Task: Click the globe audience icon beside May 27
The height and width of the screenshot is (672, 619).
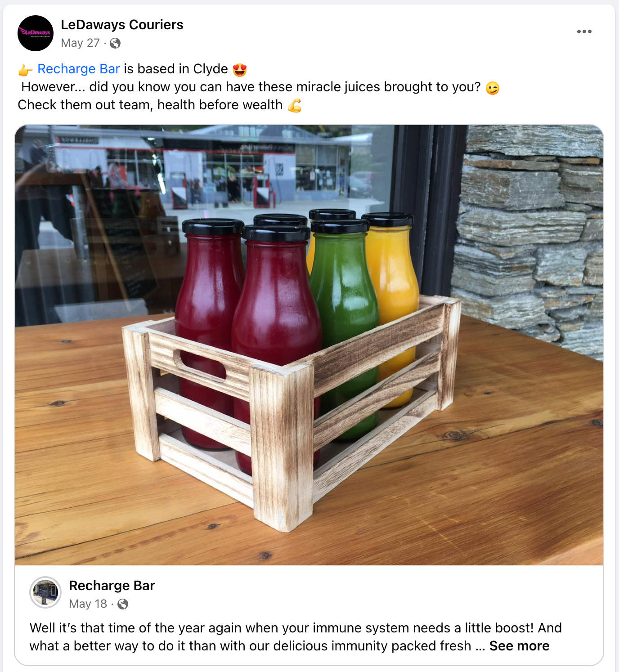Action: click(x=115, y=43)
